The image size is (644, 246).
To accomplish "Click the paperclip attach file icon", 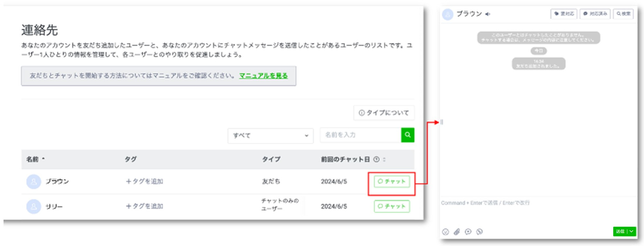I will point(457,232).
